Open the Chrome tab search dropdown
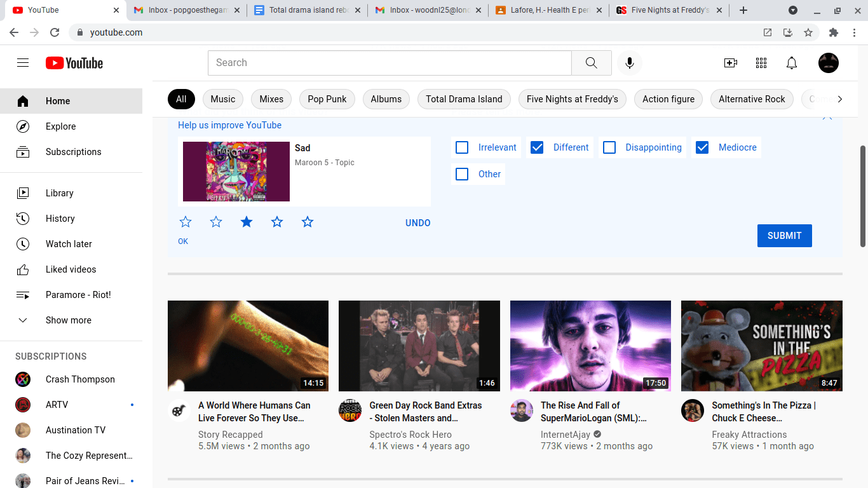 pos(793,10)
